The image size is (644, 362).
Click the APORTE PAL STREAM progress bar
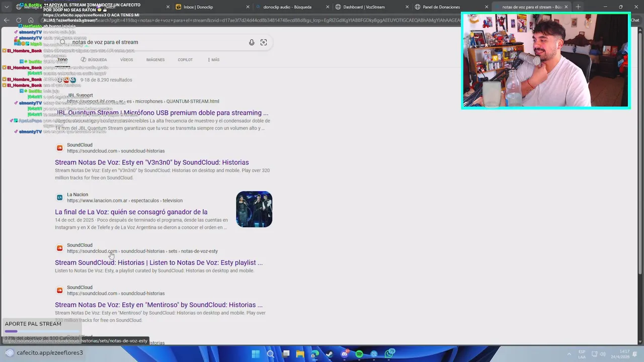(41, 331)
